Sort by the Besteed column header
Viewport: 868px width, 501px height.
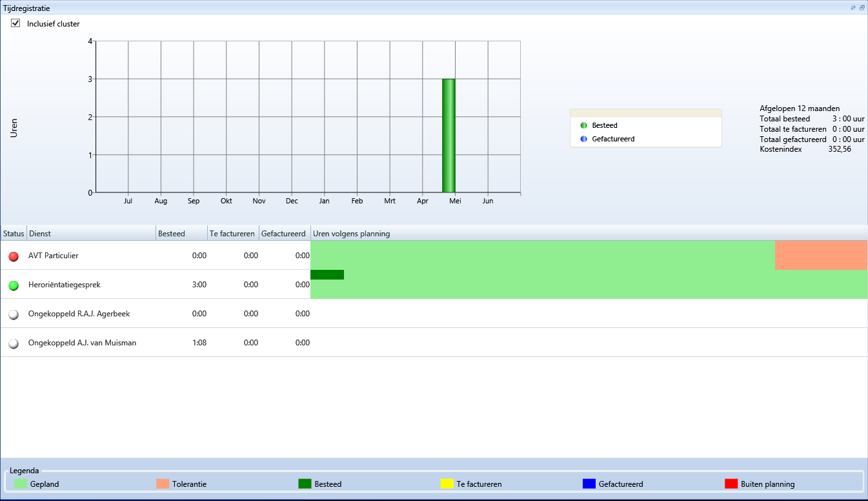click(x=181, y=234)
